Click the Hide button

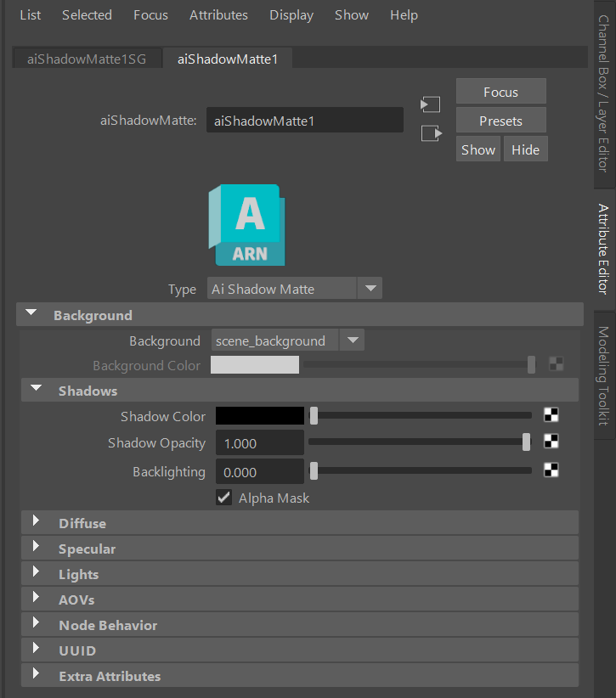tap(526, 149)
